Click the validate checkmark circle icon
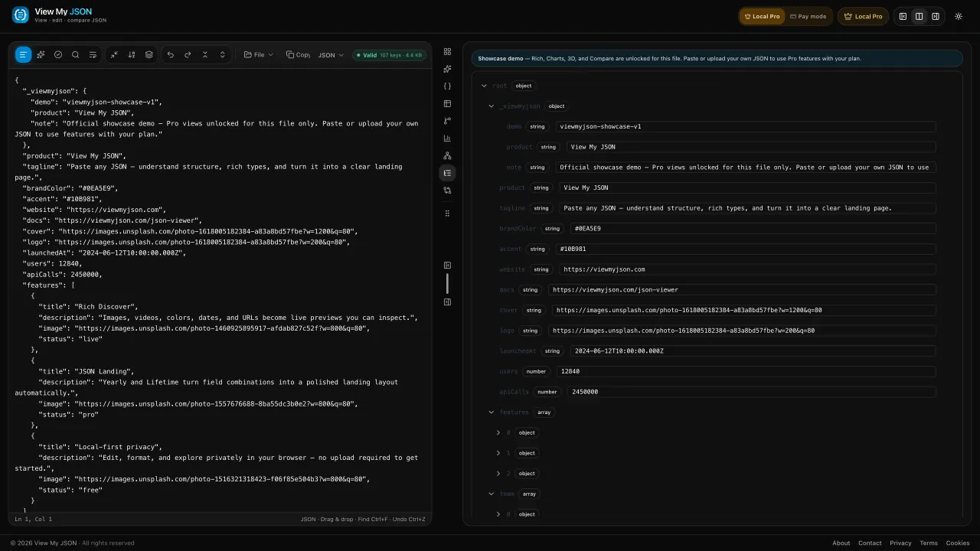The image size is (980, 551). 58,54
